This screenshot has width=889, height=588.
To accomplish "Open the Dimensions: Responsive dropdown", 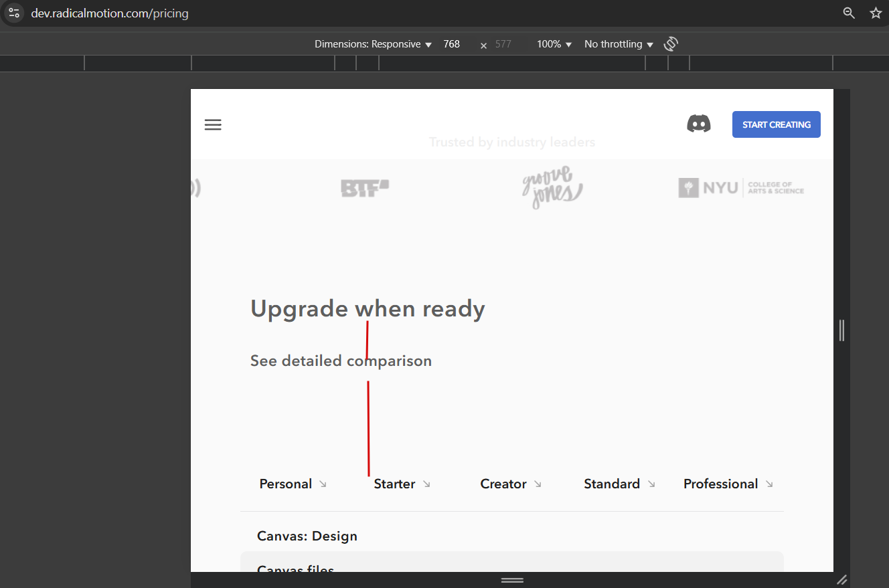I will (x=374, y=44).
